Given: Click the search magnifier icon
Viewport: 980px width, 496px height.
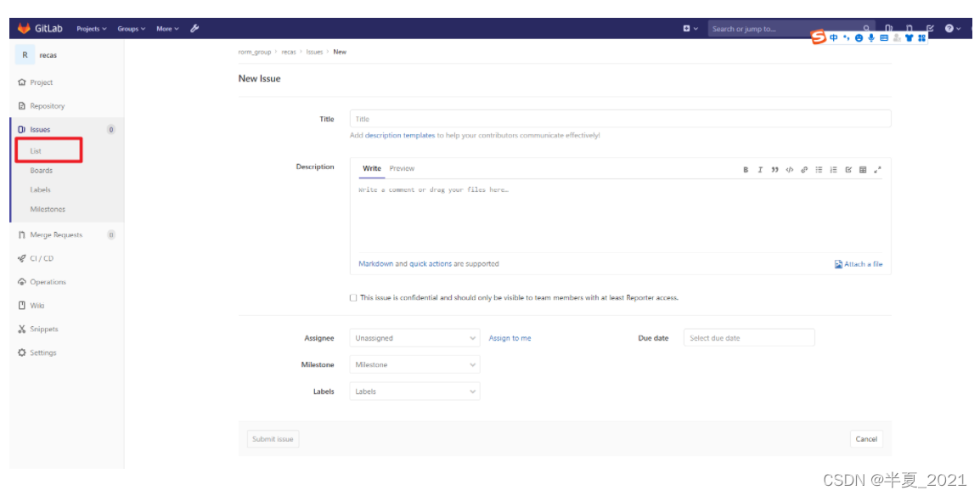Looking at the screenshot, I should pyautogui.click(x=866, y=28).
